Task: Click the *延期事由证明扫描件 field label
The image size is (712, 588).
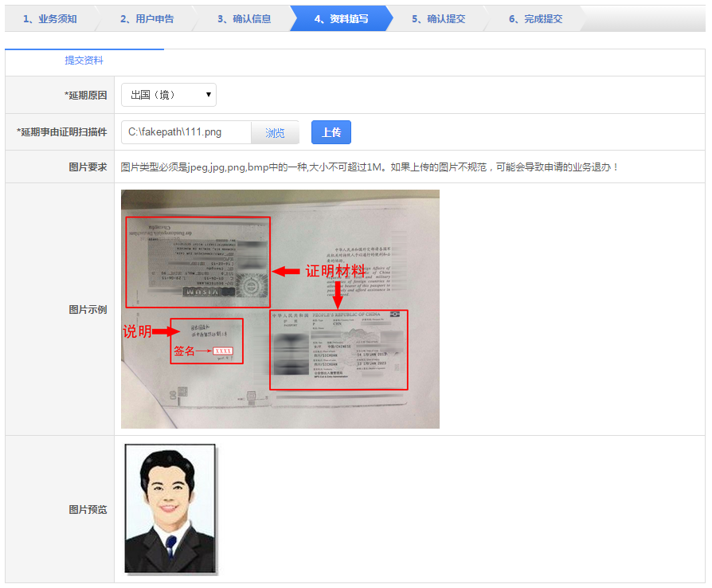Action: 62,132
